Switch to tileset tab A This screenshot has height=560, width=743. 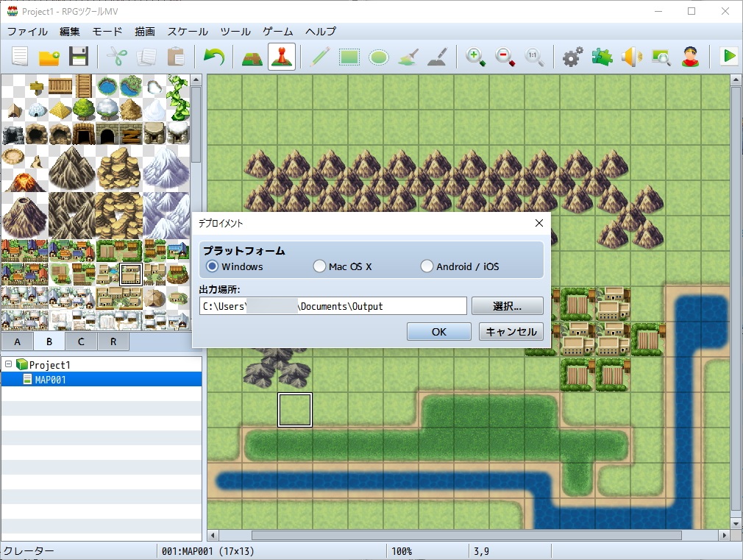coord(18,341)
